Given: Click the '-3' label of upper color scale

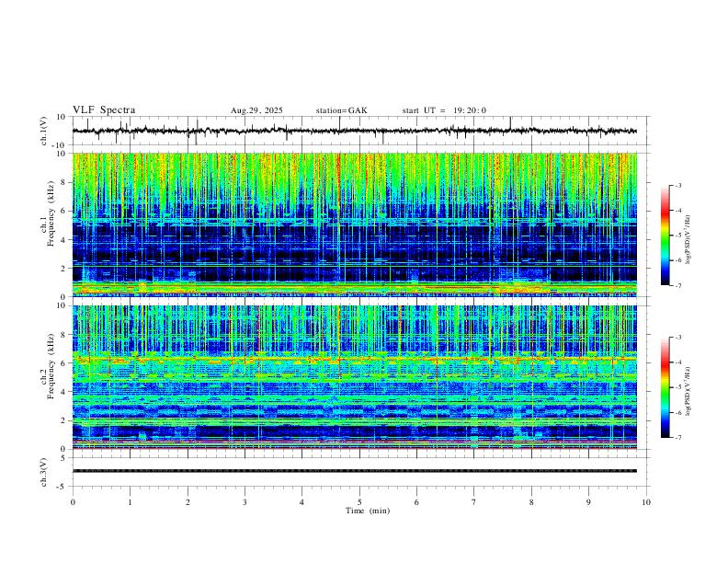Looking at the screenshot, I should pos(677,185).
